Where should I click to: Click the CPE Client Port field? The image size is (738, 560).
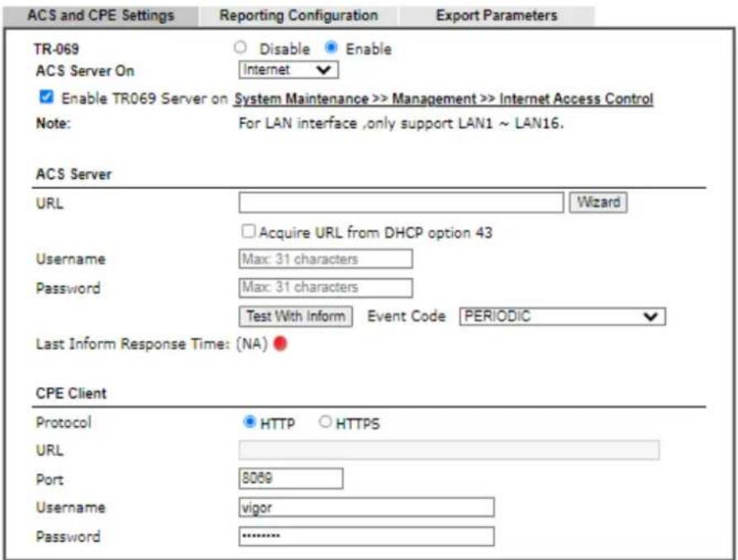(x=291, y=478)
